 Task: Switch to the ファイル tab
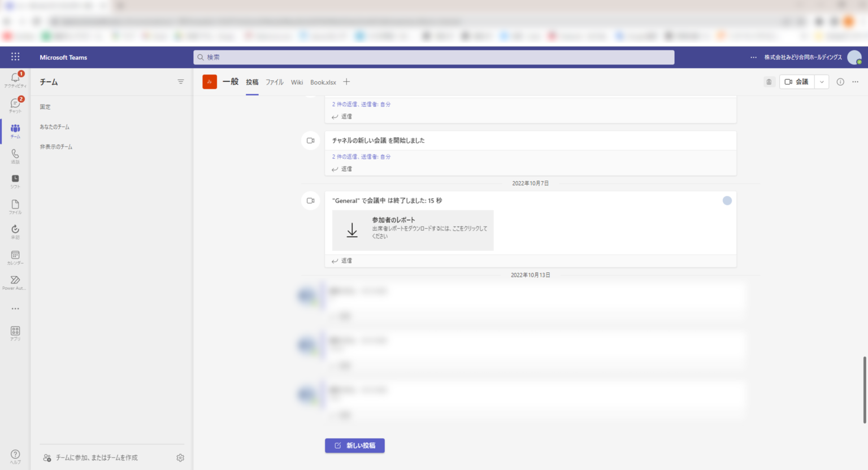pos(275,82)
